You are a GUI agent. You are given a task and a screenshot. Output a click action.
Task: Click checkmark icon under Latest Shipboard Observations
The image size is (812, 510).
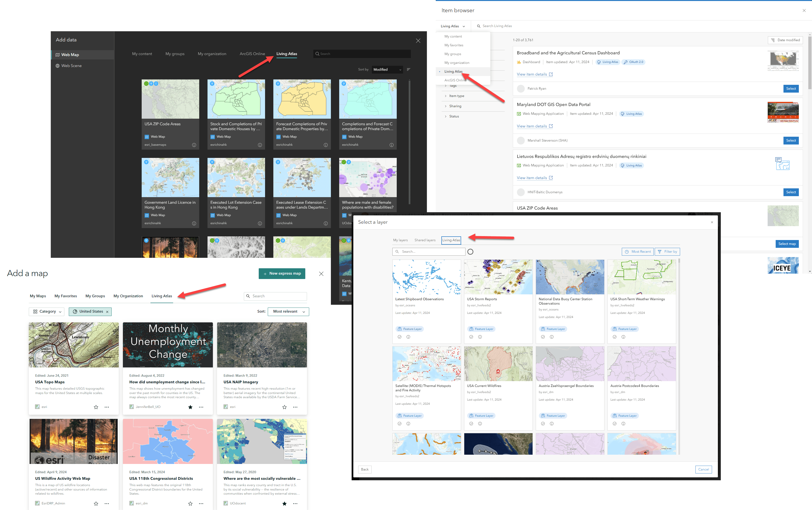pyautogui.click(x=399, y=337)
